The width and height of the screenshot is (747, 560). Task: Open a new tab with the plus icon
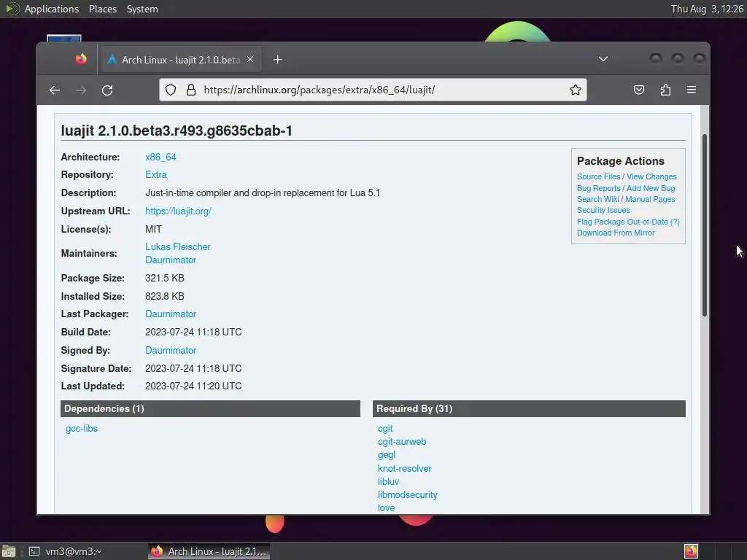[x=278, y=60]
